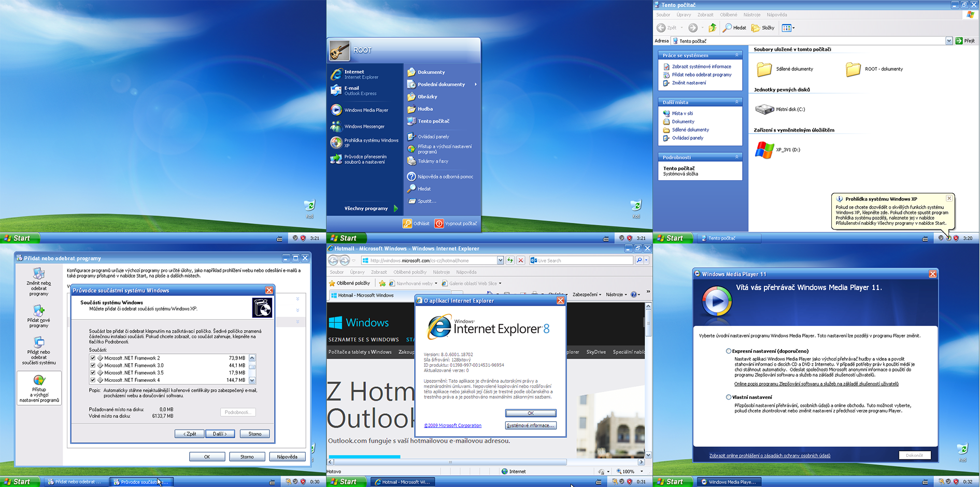This screenshot has width=980, height=487.
Task: Open Oblíbené menu in Tento počítač window
Action: pyautogui.click(x=728, y=15)
